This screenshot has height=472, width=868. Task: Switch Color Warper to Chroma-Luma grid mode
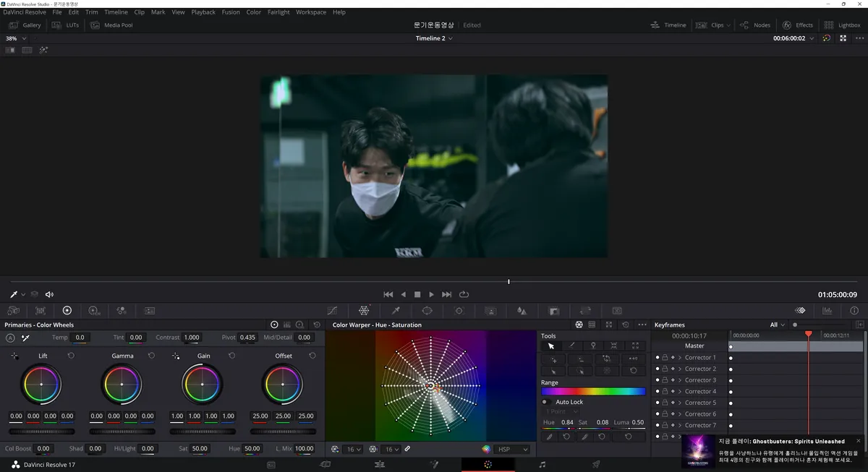[x=592, y=325]
